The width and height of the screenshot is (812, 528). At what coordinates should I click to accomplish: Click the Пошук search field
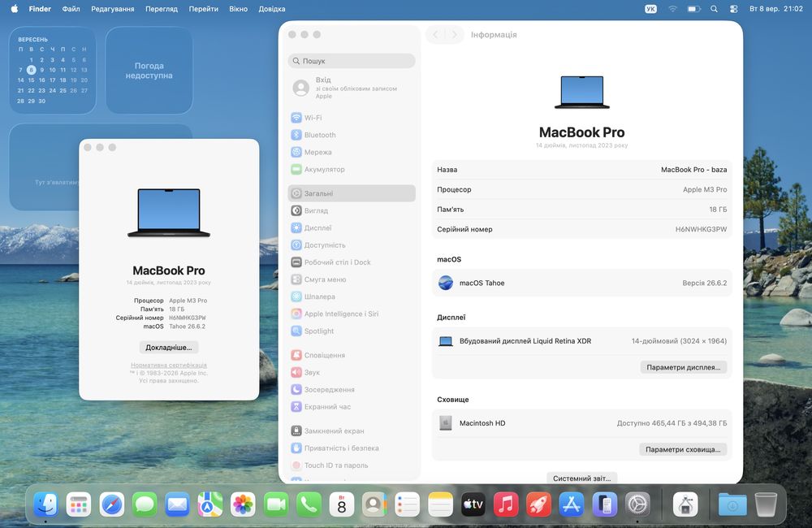[x=352, y=61]
